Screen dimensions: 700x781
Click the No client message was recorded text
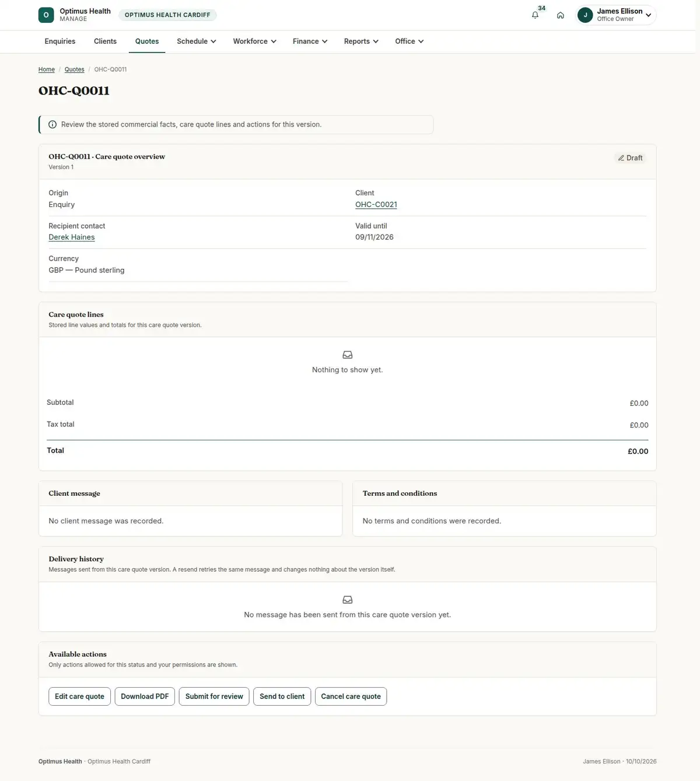(x=106, y=521)
